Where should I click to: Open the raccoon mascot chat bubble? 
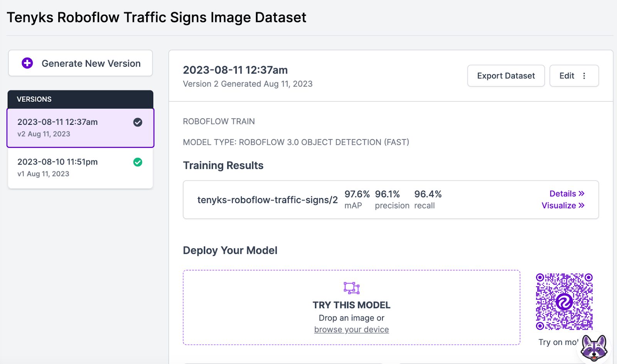pyautogui.click(x=594, y=348)
